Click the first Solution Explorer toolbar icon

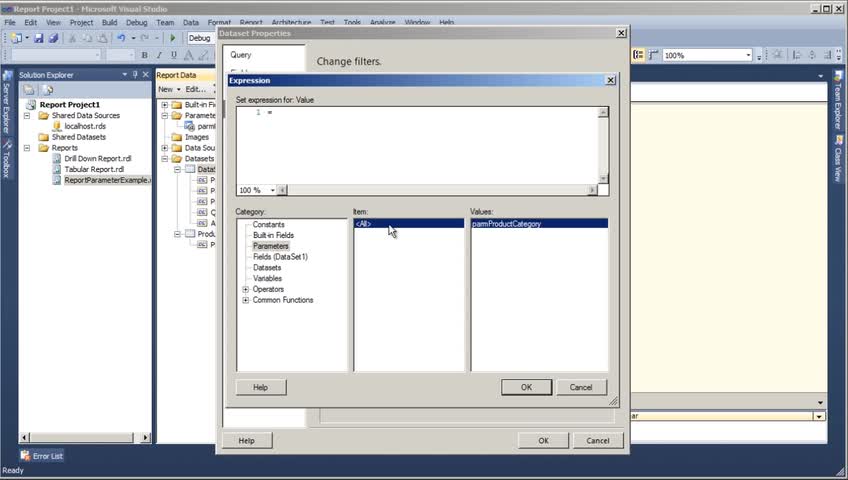[x=29, y=90]
